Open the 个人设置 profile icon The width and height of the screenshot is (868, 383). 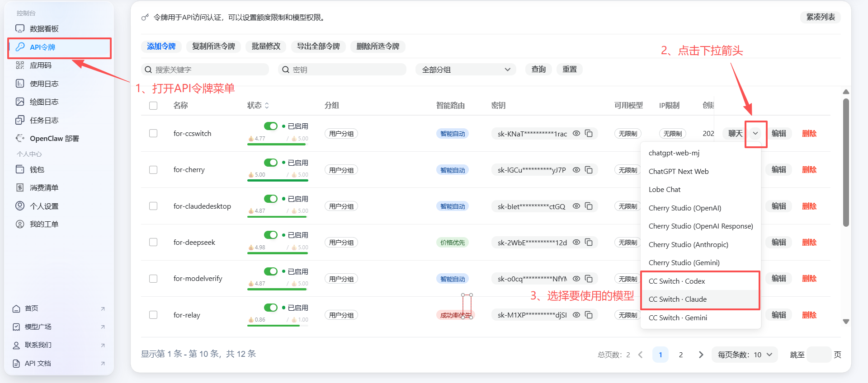coord(20,206)
